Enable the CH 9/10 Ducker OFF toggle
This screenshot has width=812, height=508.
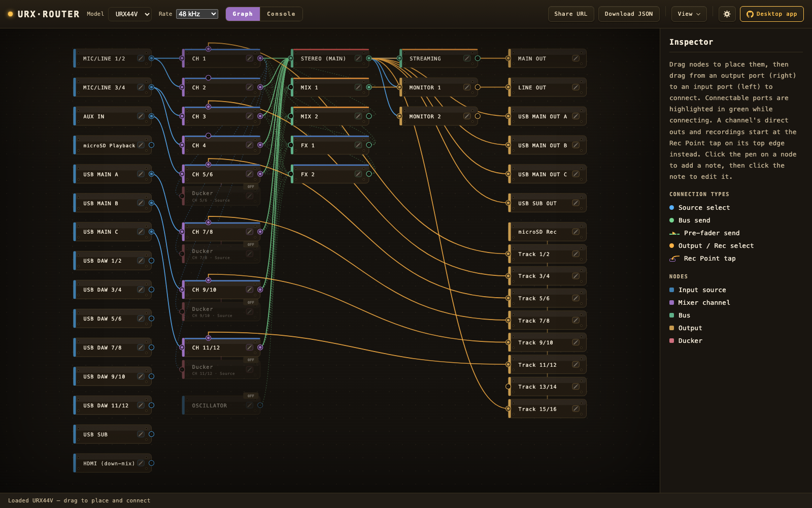(251, 303)
